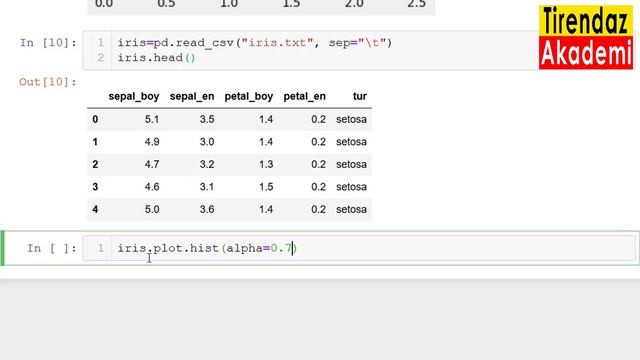
Task: Click the "iris.txt" string in code
Action: coord(277,42)
